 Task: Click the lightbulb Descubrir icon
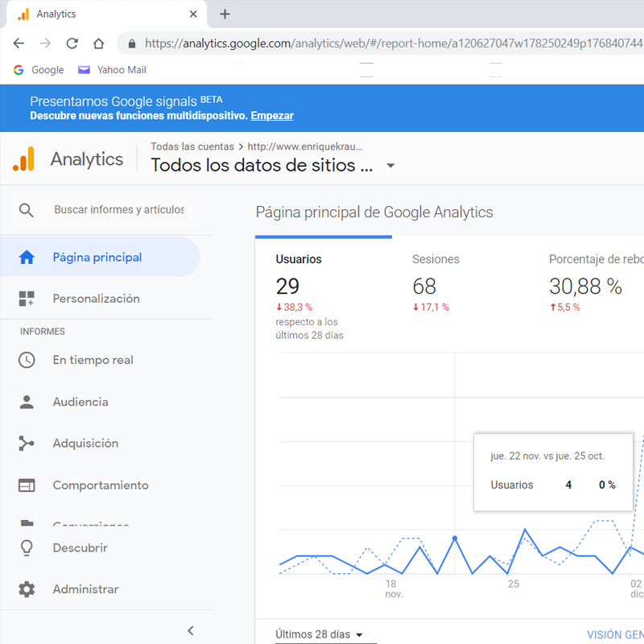tap(27, 547)
